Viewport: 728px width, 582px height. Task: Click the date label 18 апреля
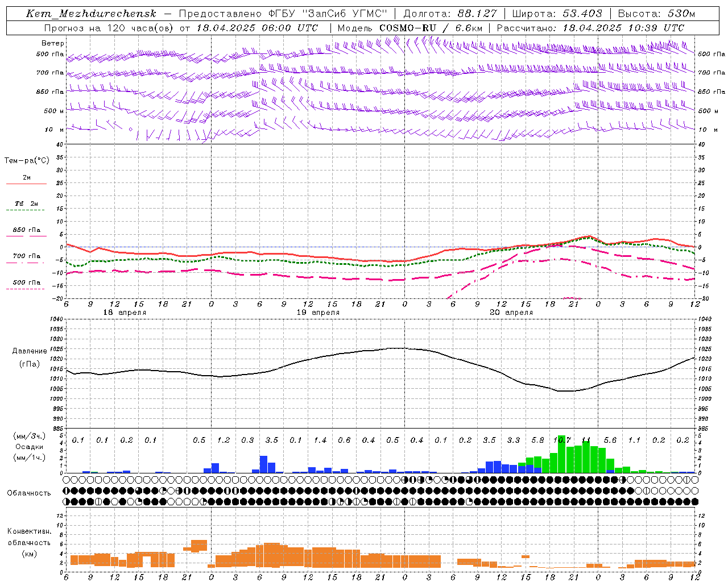125,313
